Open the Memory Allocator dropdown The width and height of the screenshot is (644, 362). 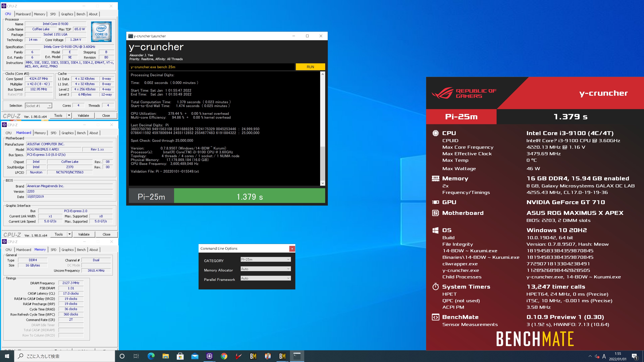tap(265, 269)
